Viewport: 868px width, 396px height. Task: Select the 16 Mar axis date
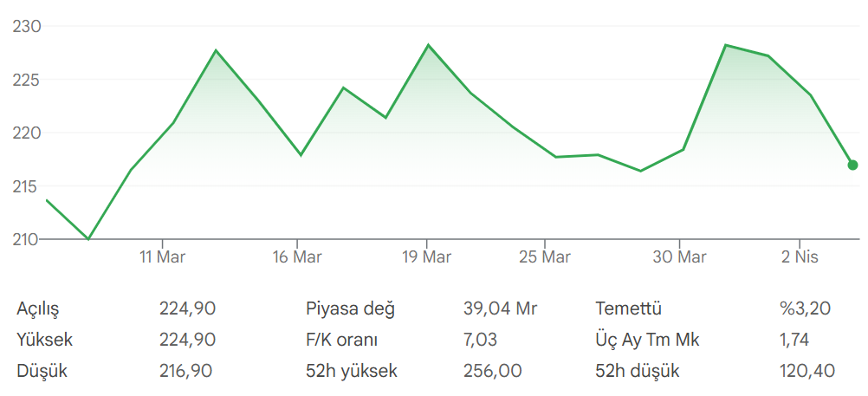pyautogui.click(x=297, y=256)
